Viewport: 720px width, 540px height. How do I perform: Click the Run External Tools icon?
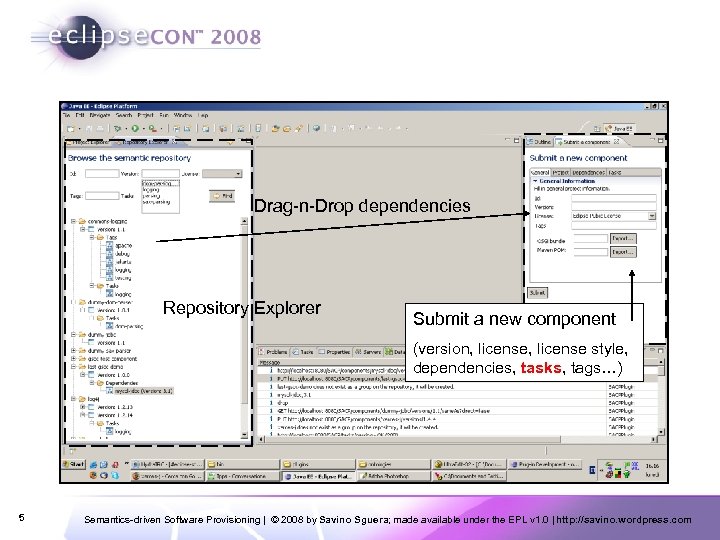(152, 129)
